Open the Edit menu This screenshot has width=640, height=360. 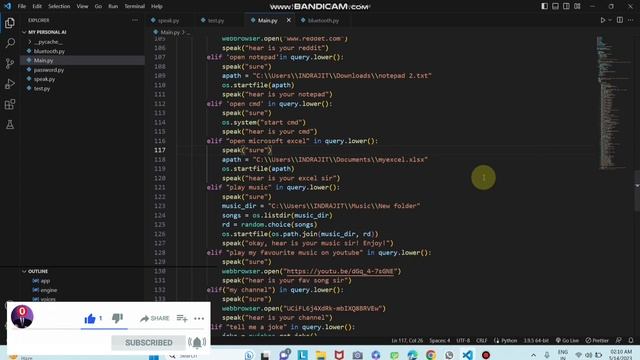(x=37, y=6)
